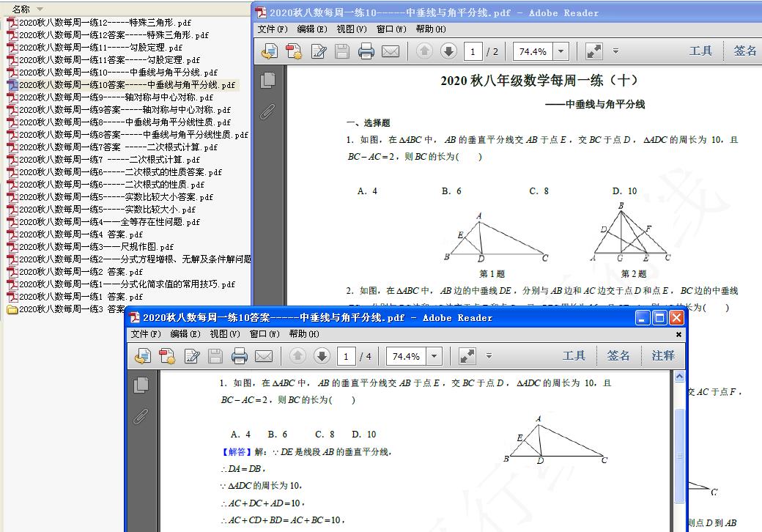The image size is (762, 532).
Task: Open the zoom percentage dropdown showing 74.4%
Action: pyautogui.click(x=561, y=51)
